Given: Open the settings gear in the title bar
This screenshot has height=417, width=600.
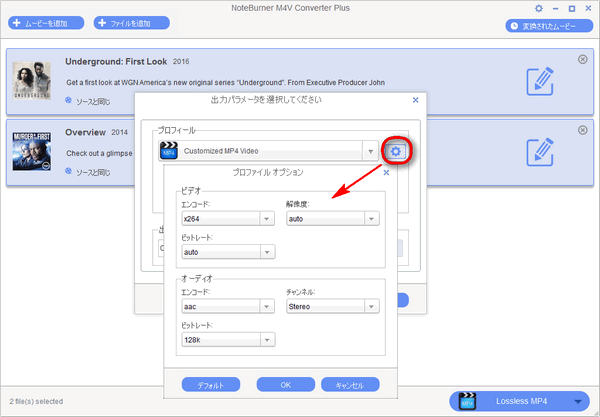Looking at the screenshot, I should (539, 8).
